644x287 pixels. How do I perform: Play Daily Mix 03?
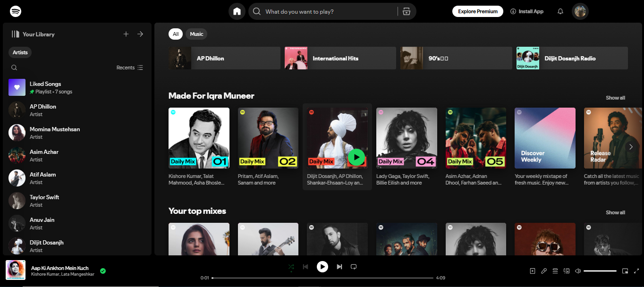click(x=356, y=158)
